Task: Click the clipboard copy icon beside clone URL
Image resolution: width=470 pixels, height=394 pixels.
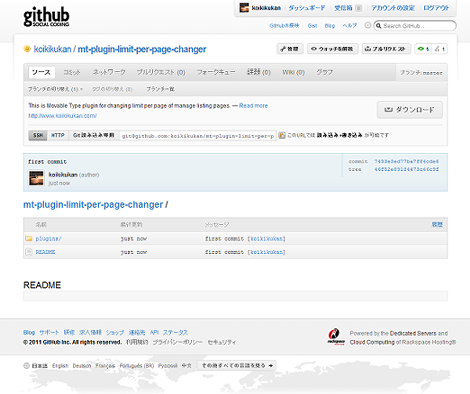Action: [x=282, y=135]
